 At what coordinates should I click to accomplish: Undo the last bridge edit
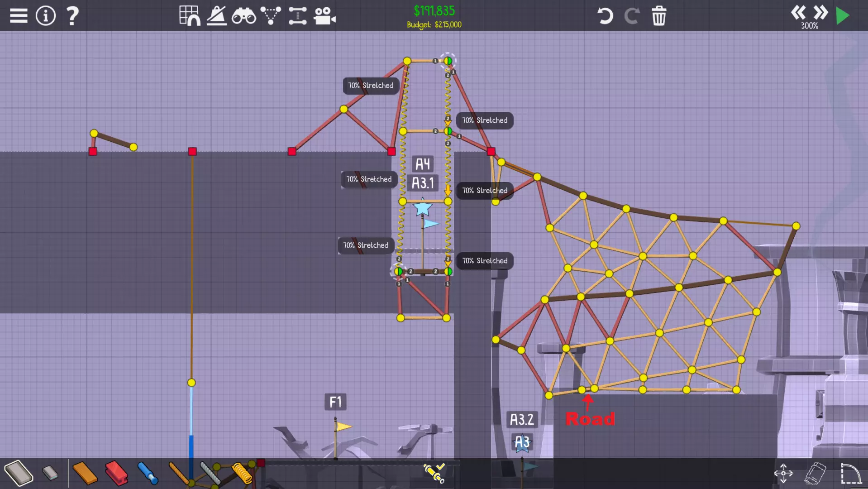coord(605,16)
